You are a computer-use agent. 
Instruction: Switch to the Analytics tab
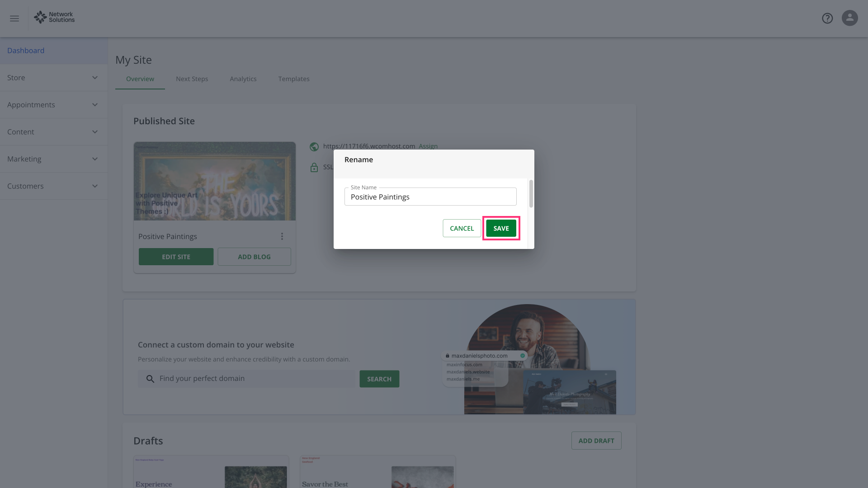243,79
